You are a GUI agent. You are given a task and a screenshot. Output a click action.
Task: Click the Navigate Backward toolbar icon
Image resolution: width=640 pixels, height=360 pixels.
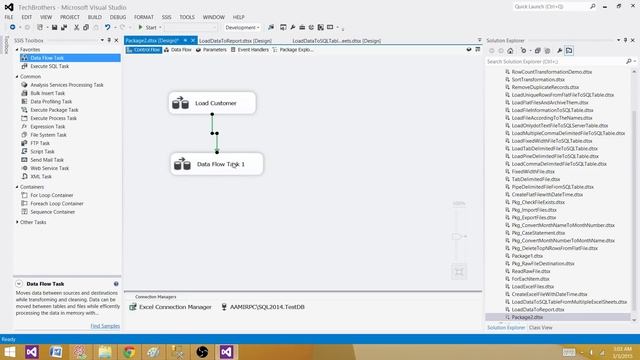tap(13, 27)
